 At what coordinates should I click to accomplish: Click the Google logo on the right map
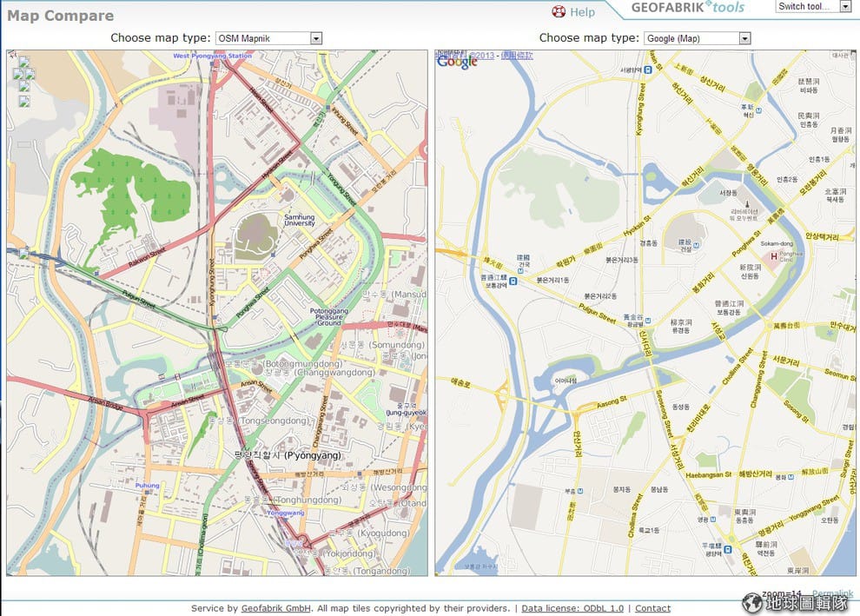458,63
